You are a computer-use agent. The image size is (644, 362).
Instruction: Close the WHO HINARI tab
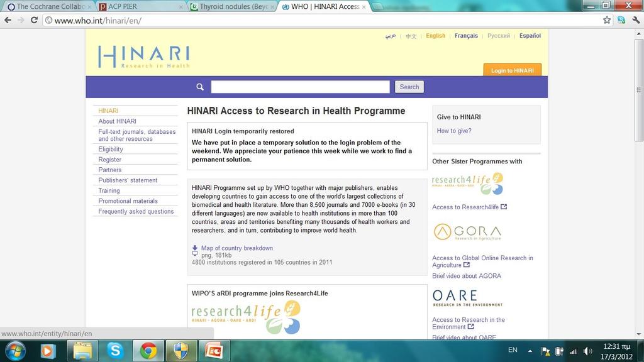coord(364,7)
